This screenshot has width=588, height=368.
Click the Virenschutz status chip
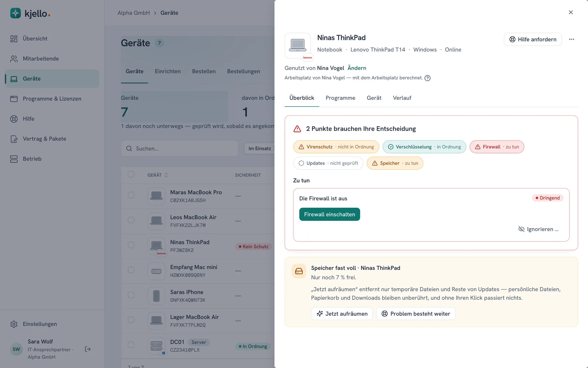pos(336,147)
